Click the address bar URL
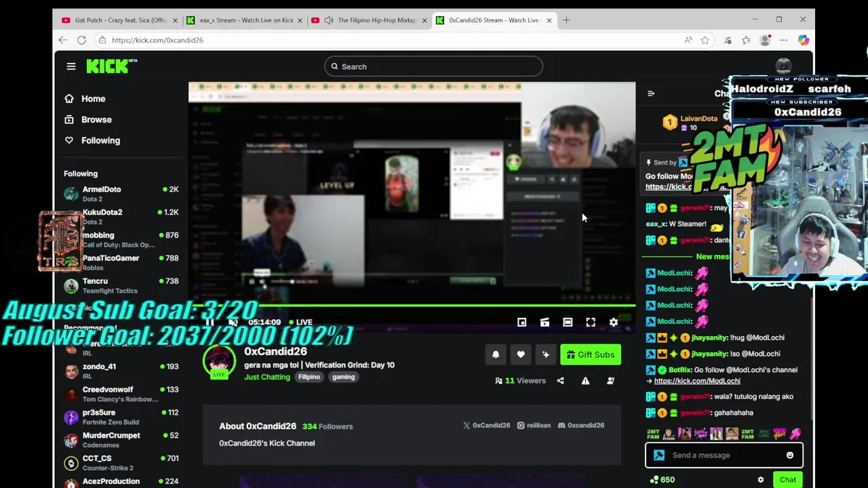 157,40
